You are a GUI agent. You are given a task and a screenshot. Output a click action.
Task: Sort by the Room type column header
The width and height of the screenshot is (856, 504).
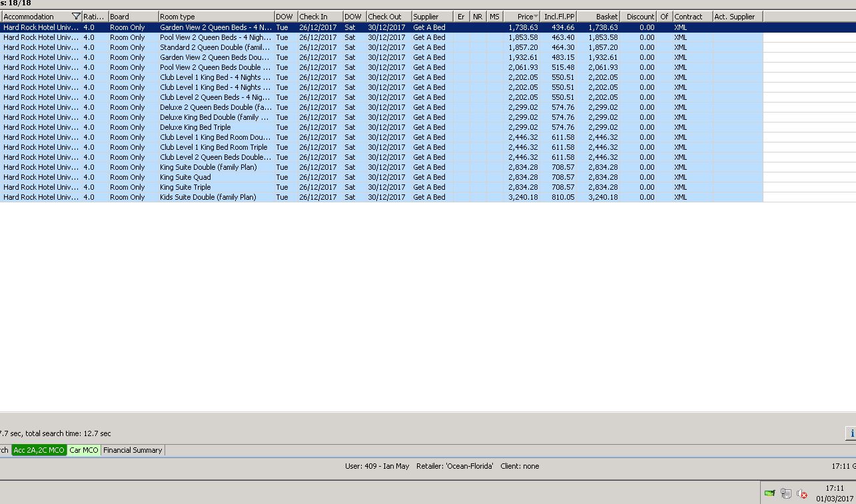[216, 17]
